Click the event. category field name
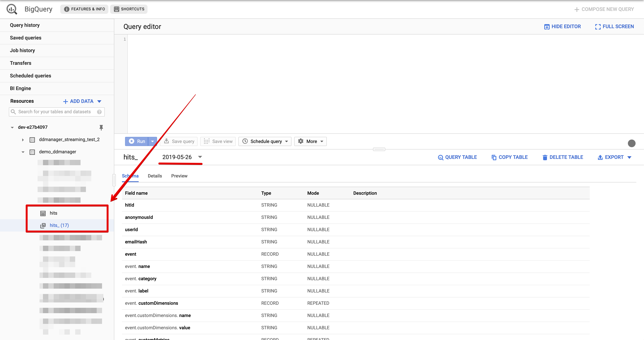Viewport: 644px width, 340px height. [x=141, y=279]
